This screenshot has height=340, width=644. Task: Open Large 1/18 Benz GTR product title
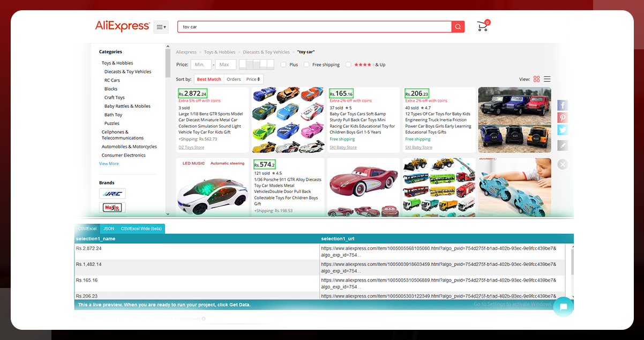pos(211,123)
